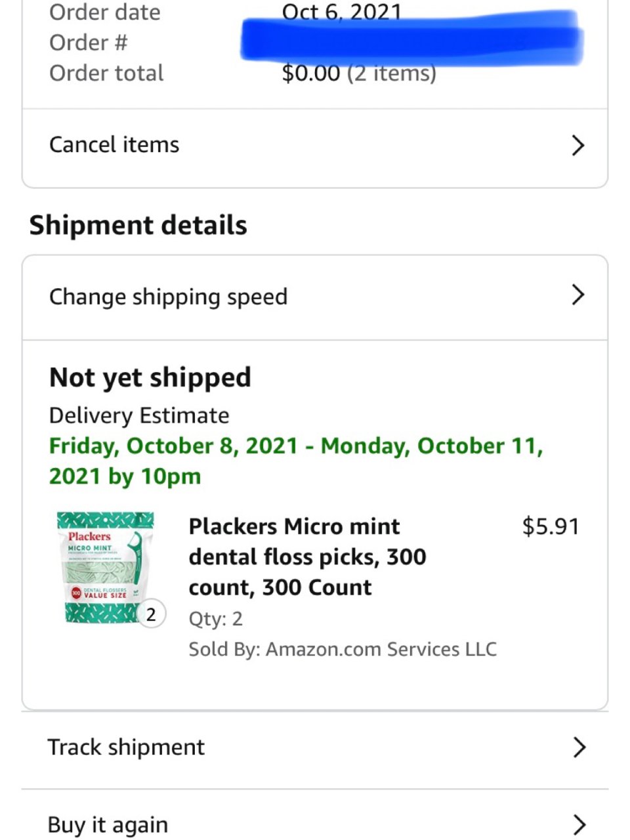Tap the quantity badge on product image
Viewport: 630px width, 840px height.
pos(152,614)
